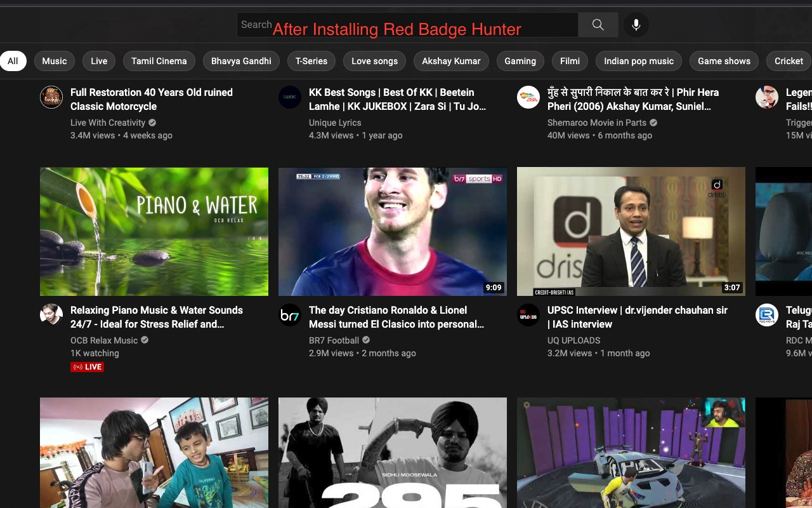Click the red LIVE badge

click(x=87, y=367)
